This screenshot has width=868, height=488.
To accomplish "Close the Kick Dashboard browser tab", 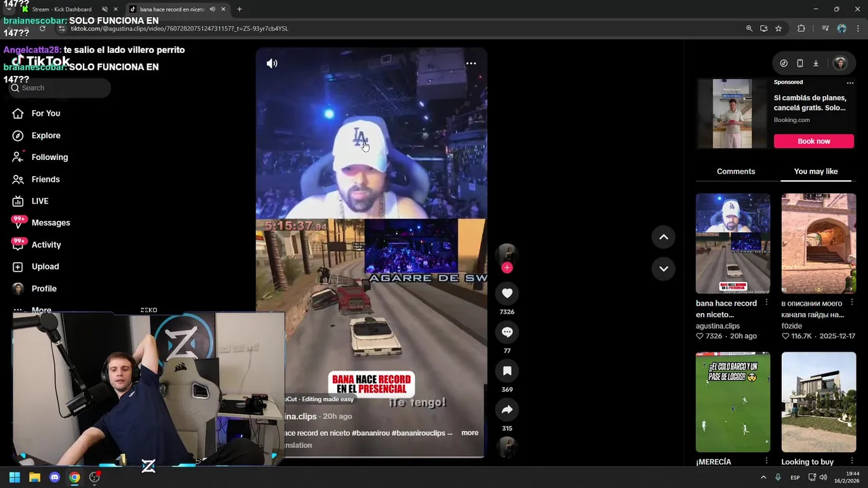I will (x=115, y=9).
